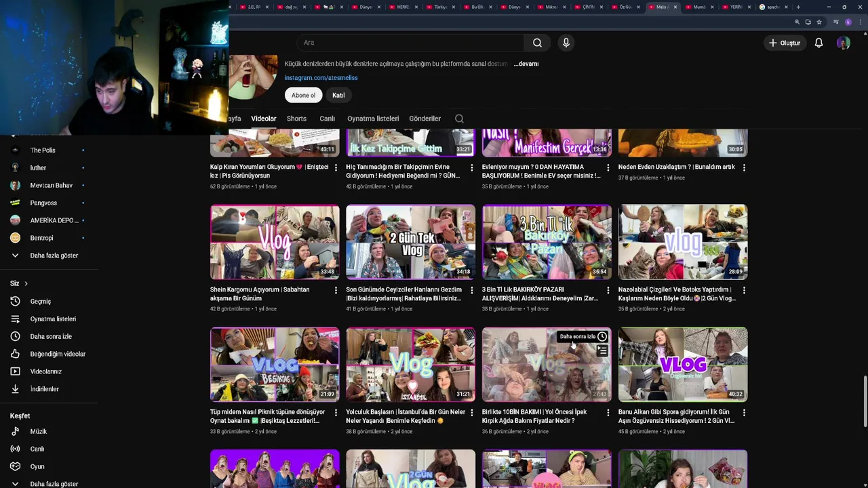
Task: Play Banu Alkan VLOG thumbnail
Action: 683,365
